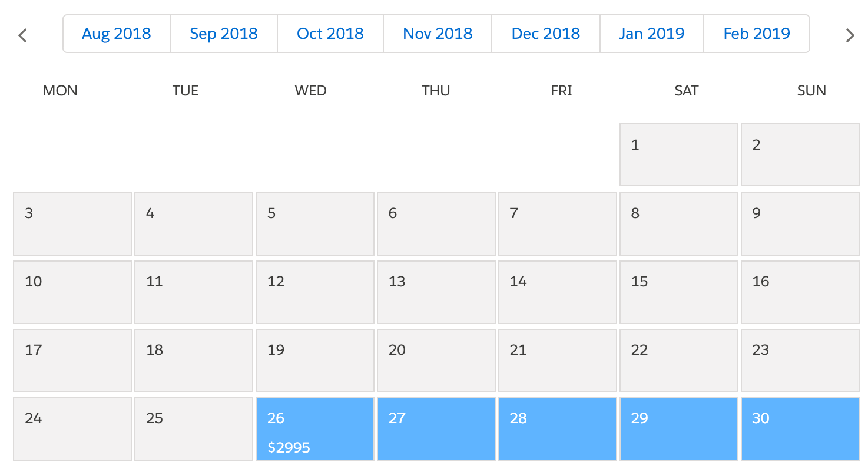Screen dimensions: 868x475
Task: Advance months with right arrow
Action: 850,35
